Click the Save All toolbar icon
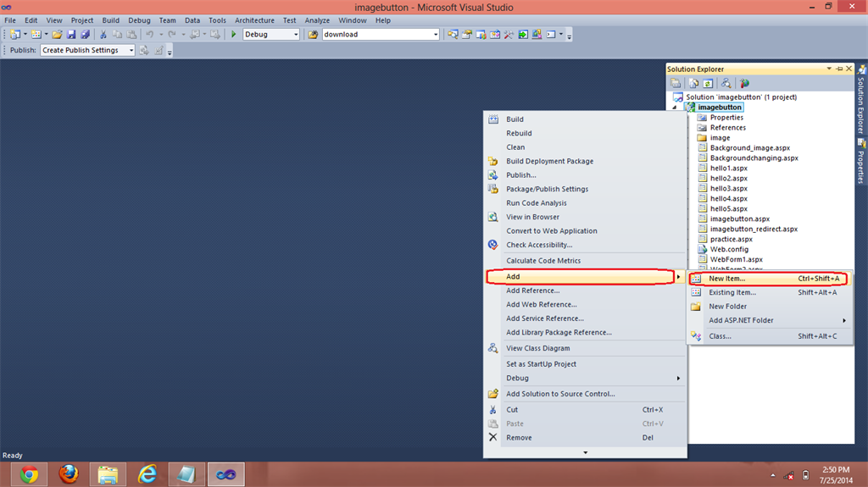The width and height of the screenshot is (868, 487). (85, 35)
